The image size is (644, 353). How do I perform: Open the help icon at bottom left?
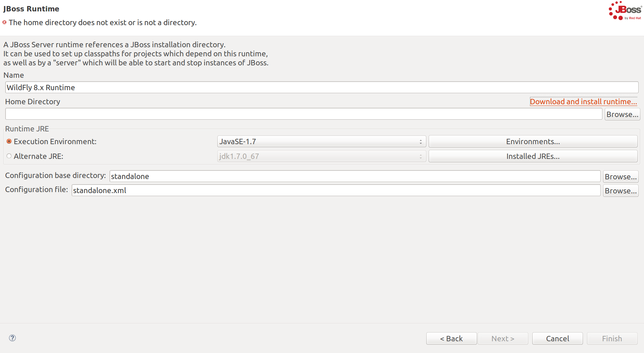point(12,338)
